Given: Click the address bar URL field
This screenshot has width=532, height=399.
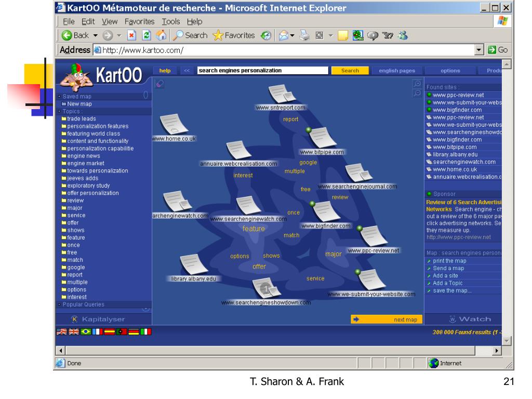Looking at the screenshot, I should pyautogui.click(x=284, y=50).
